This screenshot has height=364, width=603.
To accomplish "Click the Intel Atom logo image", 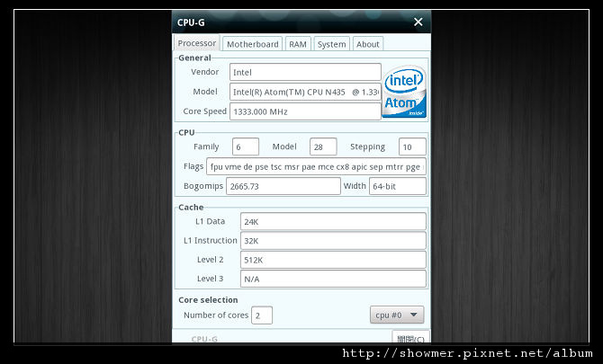I will pyautogui.click(x=404, y=92).
